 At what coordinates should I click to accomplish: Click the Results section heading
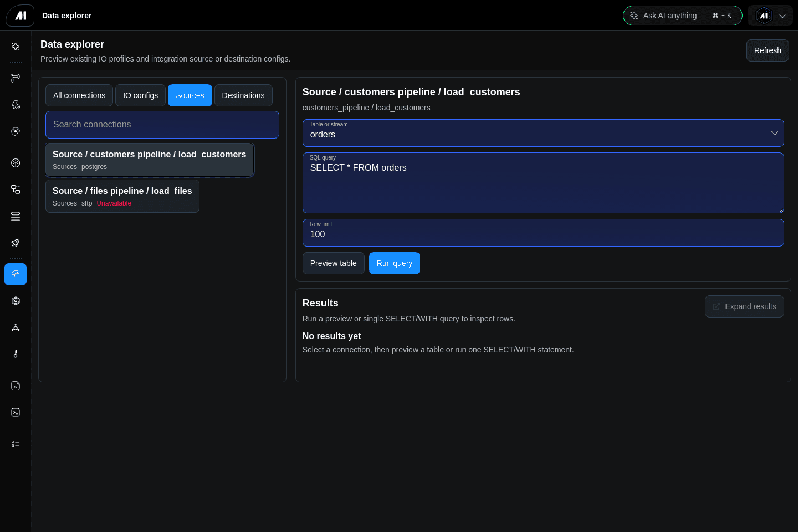[x=320, y=303]
